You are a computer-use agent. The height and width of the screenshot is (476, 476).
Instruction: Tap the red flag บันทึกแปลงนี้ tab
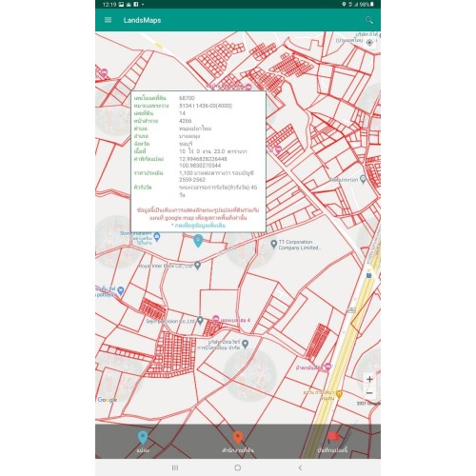tap(332, 442)
